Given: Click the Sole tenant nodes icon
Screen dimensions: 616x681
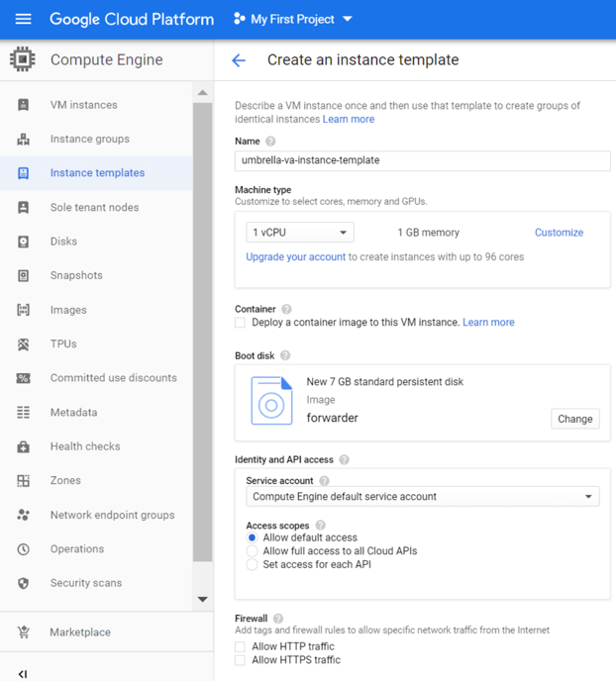Looking at the screenshot, I should point(23,207).
